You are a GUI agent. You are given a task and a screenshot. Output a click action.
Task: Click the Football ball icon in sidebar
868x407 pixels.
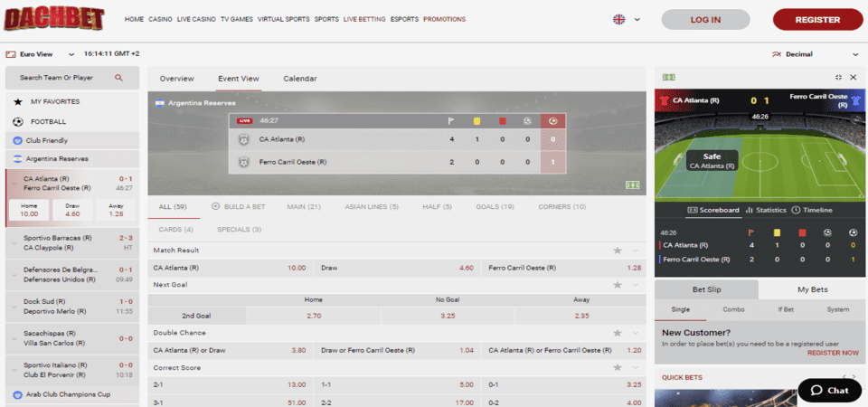(18, 122)
